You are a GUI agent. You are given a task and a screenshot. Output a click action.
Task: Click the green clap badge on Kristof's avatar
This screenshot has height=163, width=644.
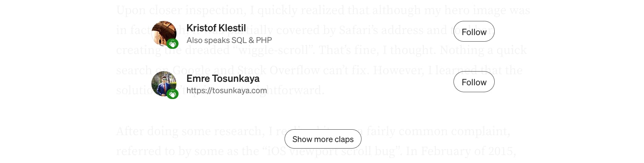coord(172,43)
